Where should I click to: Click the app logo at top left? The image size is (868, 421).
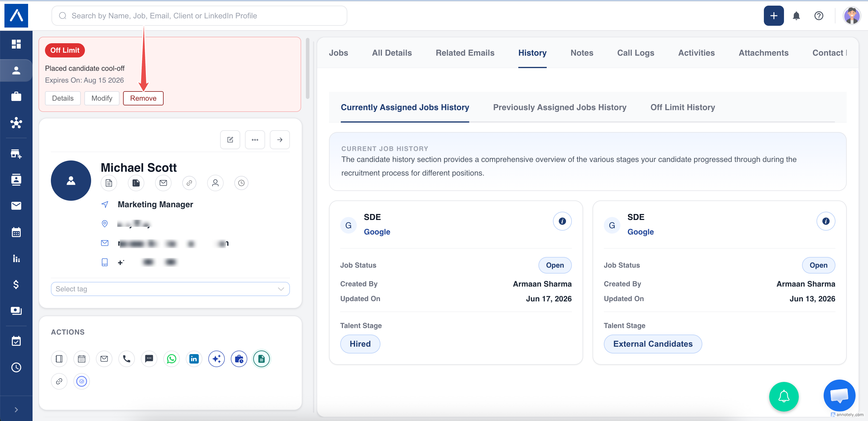pyautogui.click(x=16, y=16)
